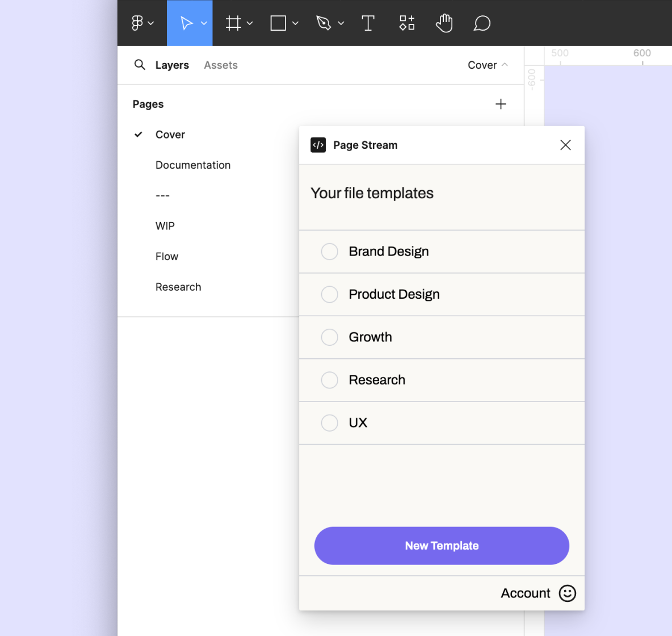Select the Move tool arrow

186,23
